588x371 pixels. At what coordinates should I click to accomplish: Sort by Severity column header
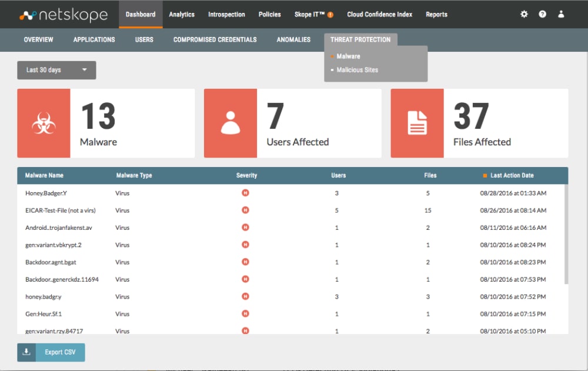point(247,176)
